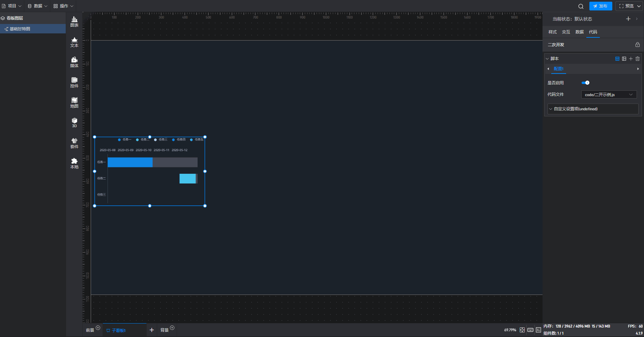
Task: Collapse the 自定义设置项 section
Action: point(551,109)
